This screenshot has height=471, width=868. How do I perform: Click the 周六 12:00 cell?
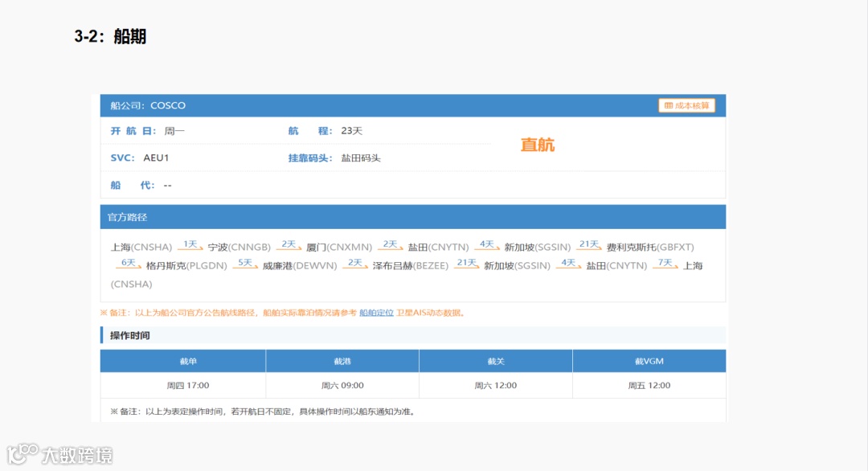click(x=495, y=385)
